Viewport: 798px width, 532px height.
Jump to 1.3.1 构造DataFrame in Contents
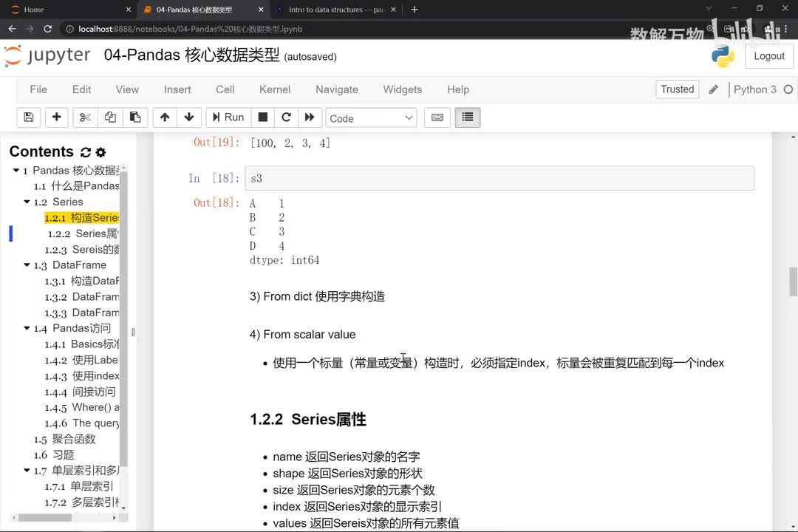(x=81, y=281)
